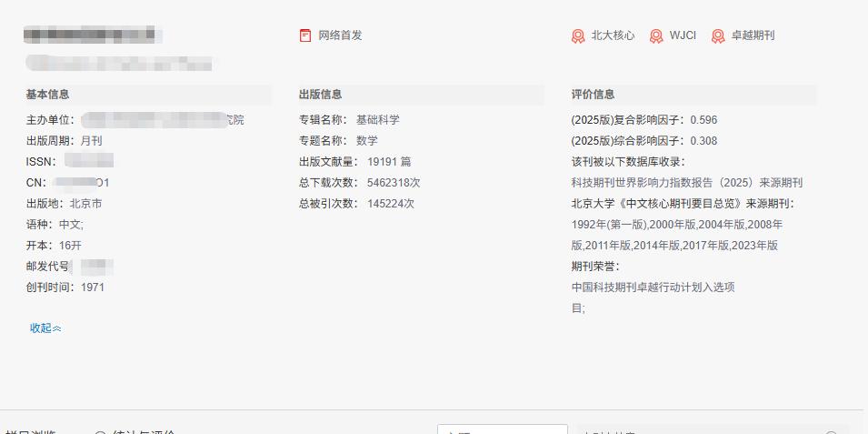The image size is (868, 434).
Task: Click the 语种 value 中文
Action: (x=71, y=225)
